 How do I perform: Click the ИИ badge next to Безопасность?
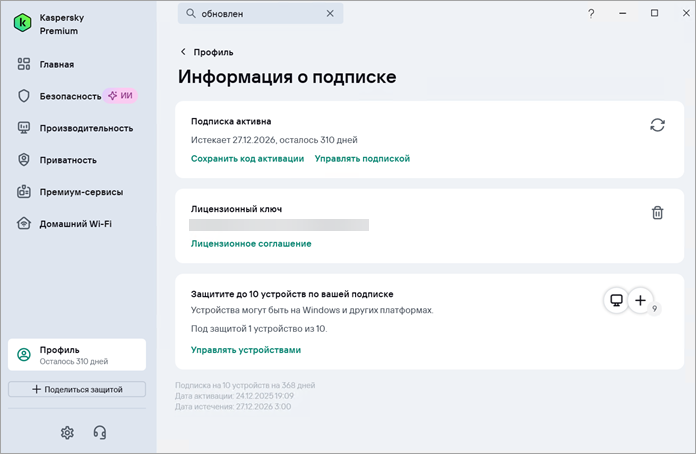coord(120,95)
